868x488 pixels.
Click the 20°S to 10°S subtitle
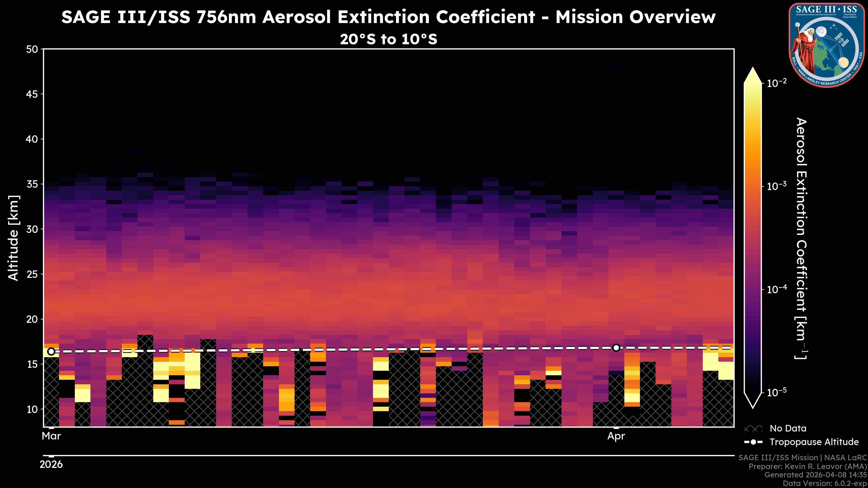pos(389,39)
